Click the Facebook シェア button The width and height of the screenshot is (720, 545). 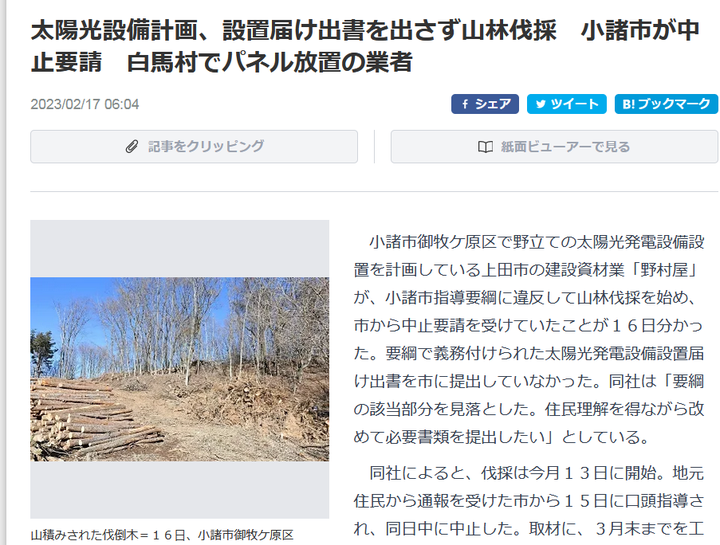click(485, 104)
